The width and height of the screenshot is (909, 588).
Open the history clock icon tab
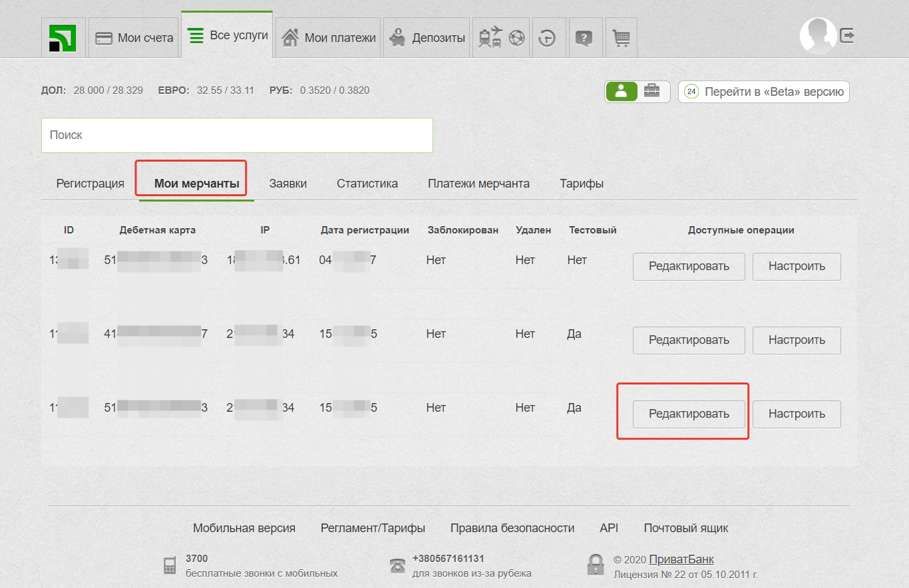click(x=547, y=38)
